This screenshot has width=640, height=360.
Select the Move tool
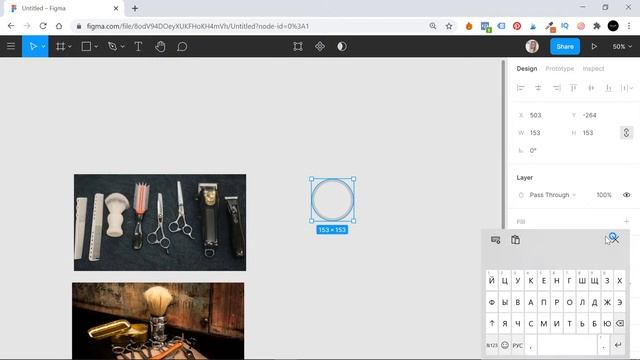(x=33, y=47)
